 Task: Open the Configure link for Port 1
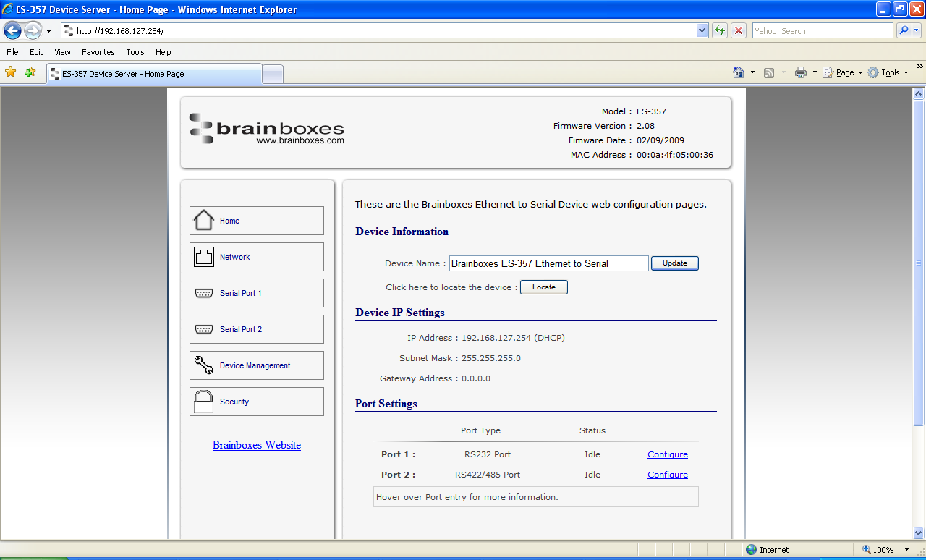667,454
